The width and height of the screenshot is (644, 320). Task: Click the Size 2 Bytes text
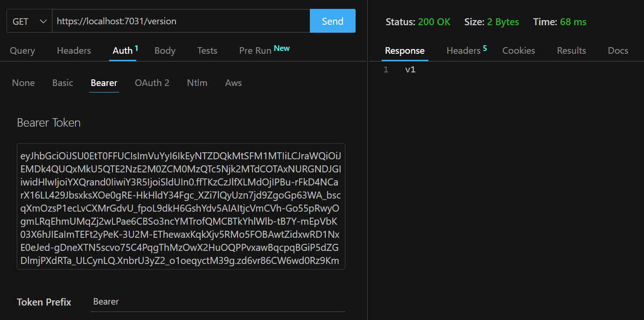click(491, 22)
